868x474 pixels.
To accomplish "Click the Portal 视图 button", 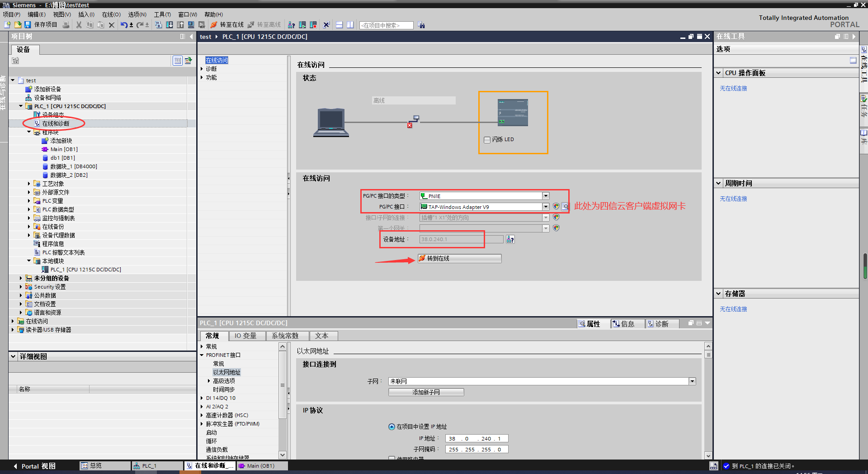I will [x=35, y=466].
